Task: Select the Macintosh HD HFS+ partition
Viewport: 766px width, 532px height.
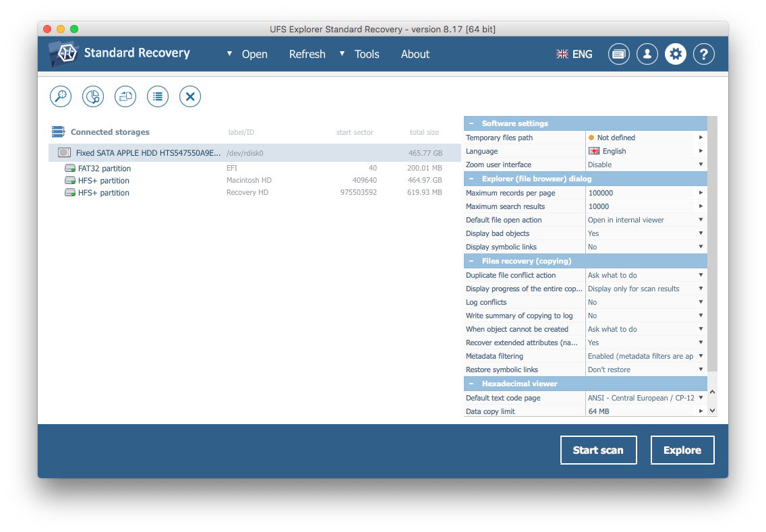Action: point(104,181)
